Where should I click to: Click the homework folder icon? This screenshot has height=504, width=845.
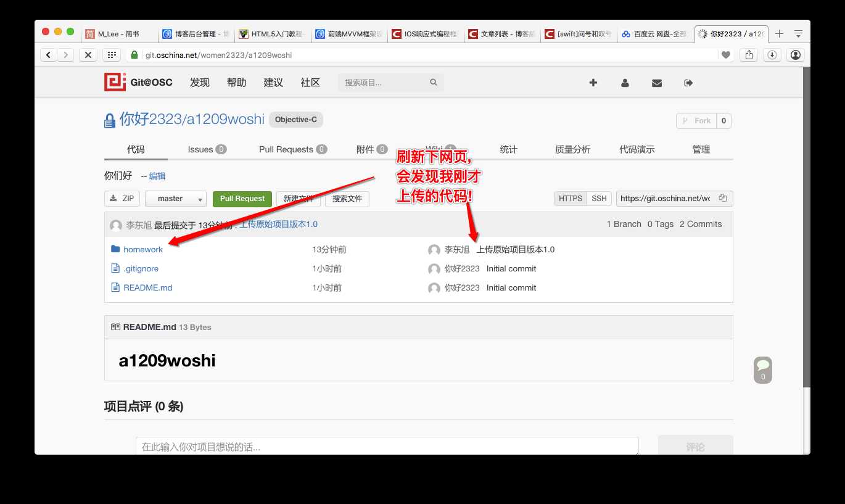pyautogui.click(x=115, y=249)
